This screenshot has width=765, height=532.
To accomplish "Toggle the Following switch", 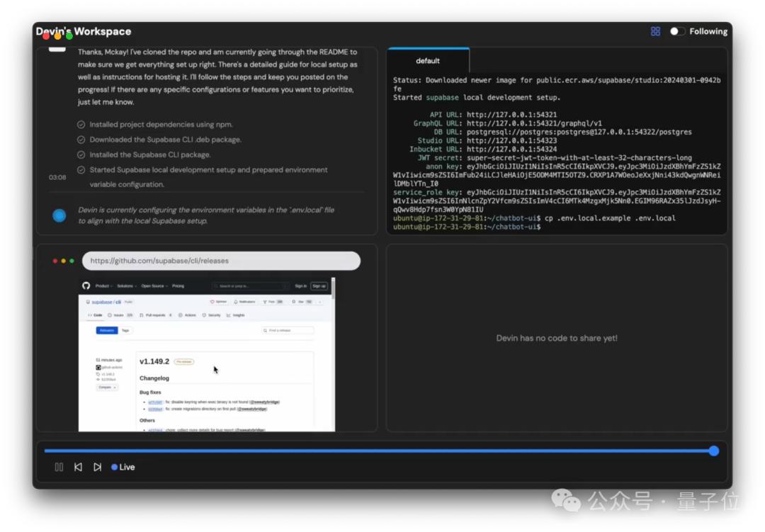I will (676, 31).
